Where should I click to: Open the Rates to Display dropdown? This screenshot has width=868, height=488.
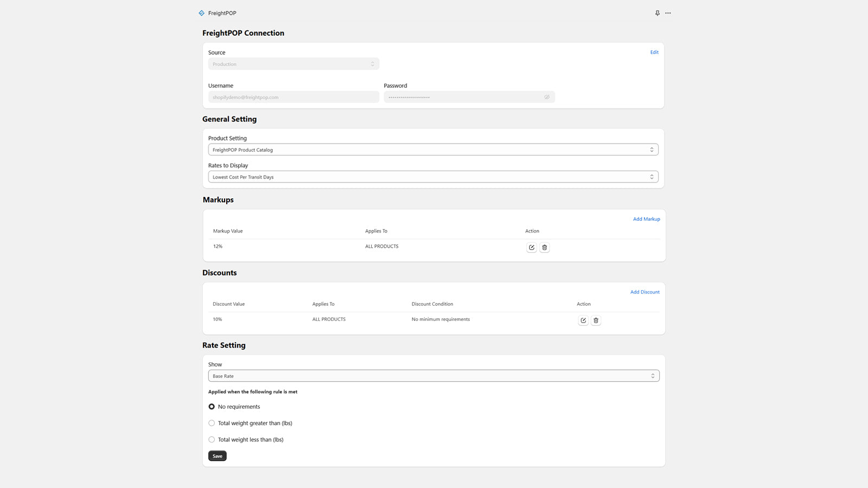pos(433,177)
